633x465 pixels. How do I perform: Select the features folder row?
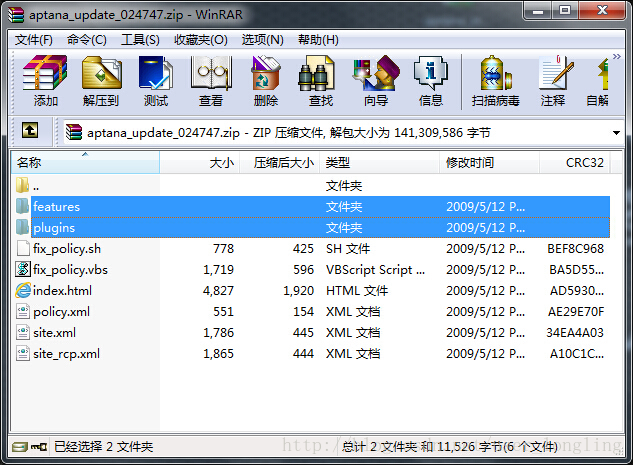click(311, 207)
